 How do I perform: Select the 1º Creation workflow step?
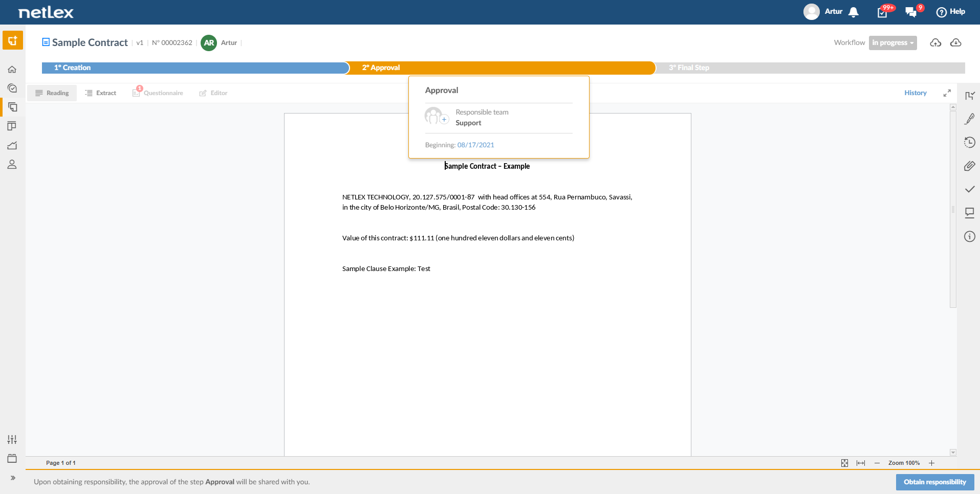(x=194, y=68)
